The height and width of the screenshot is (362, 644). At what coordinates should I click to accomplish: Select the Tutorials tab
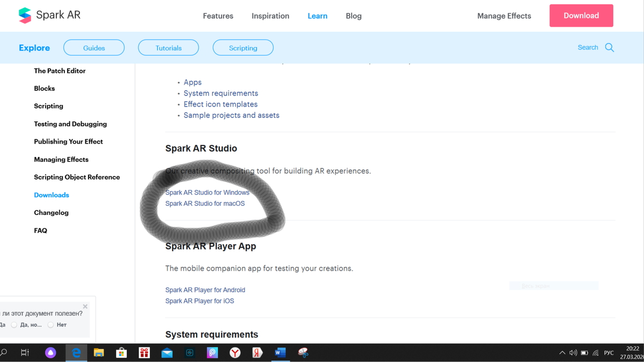[x=169, y=48]
